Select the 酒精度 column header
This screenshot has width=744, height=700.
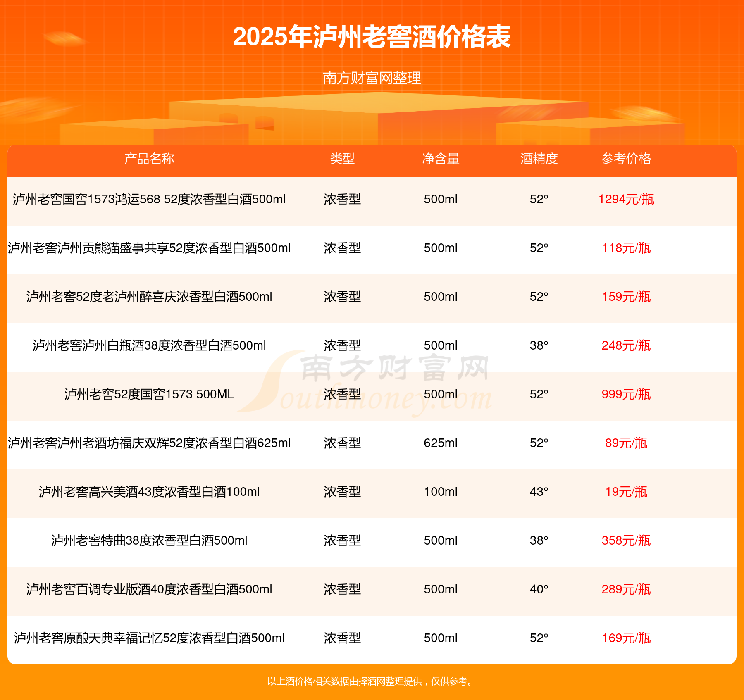539,159
